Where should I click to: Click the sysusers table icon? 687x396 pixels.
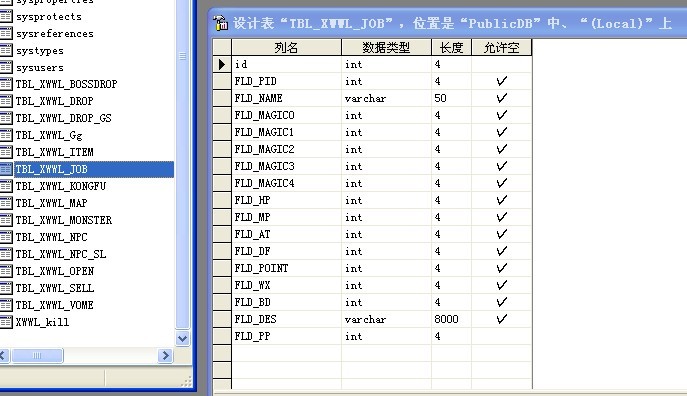[6, 67]
